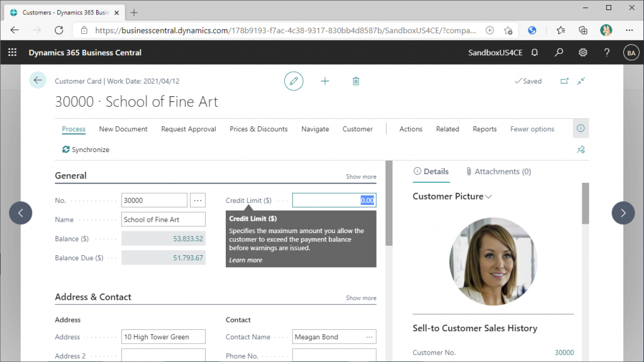Open the Reports menu
This screenshot has width=644, height=362.
(x=485, y=129)
